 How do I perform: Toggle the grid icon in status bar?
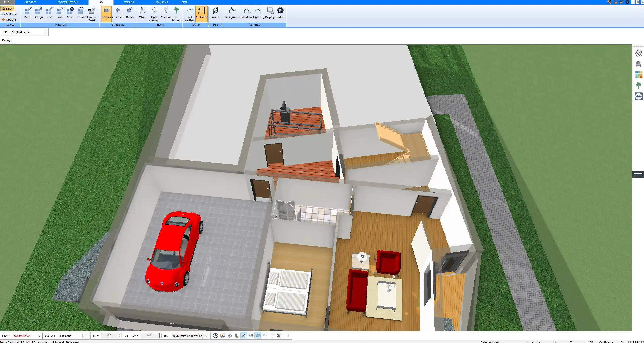click(272, 336)
